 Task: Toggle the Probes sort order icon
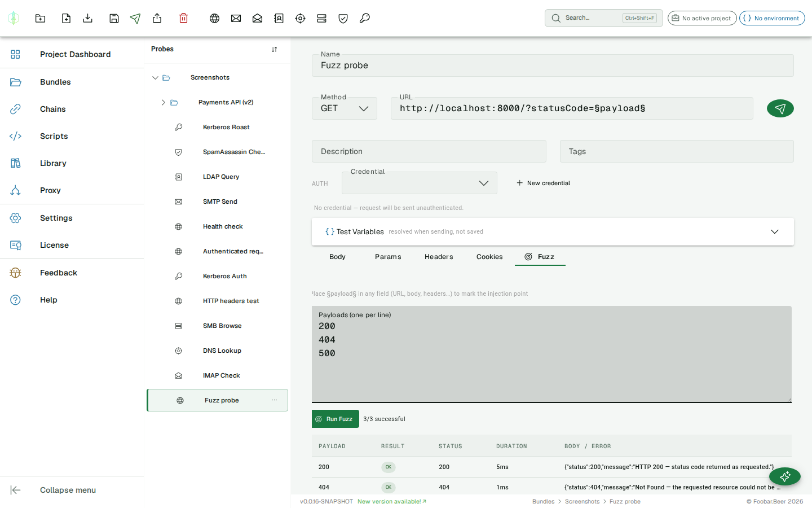[x=275, y=49]
